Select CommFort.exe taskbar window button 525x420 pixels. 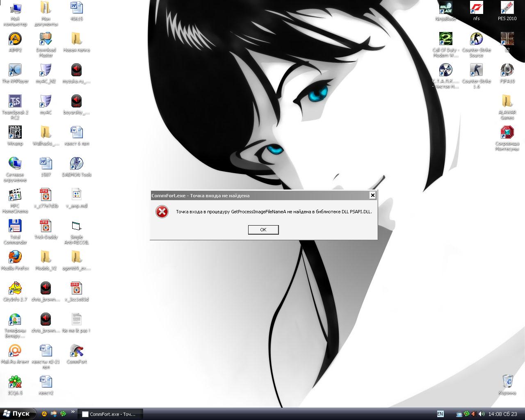(x=112, y=414)
